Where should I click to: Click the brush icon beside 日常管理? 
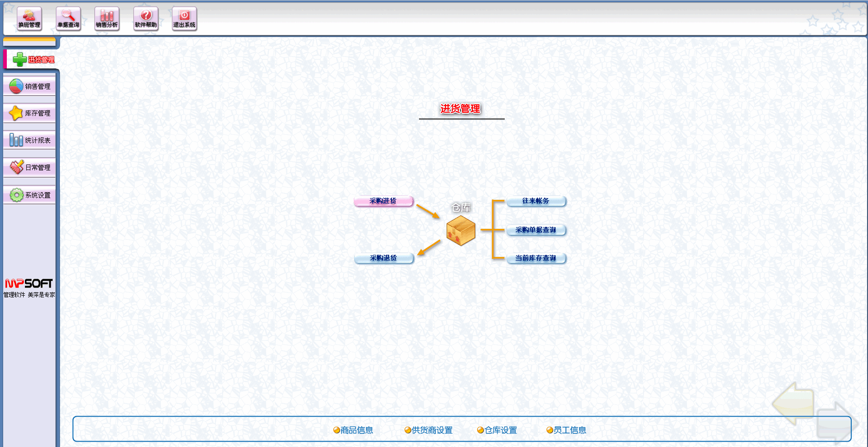click(x=16, y=167)
